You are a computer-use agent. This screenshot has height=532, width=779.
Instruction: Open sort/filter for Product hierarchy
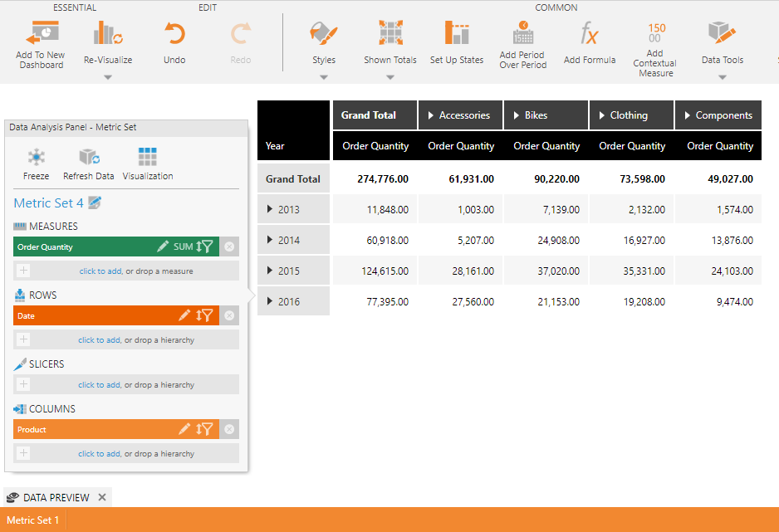204,429
